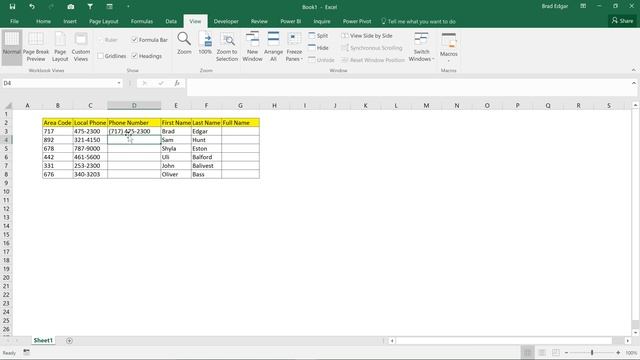Open Customize Quick Access Toolbar dropdown
Image resolution: width=640 pixels, height=360 pixels.
128,7
